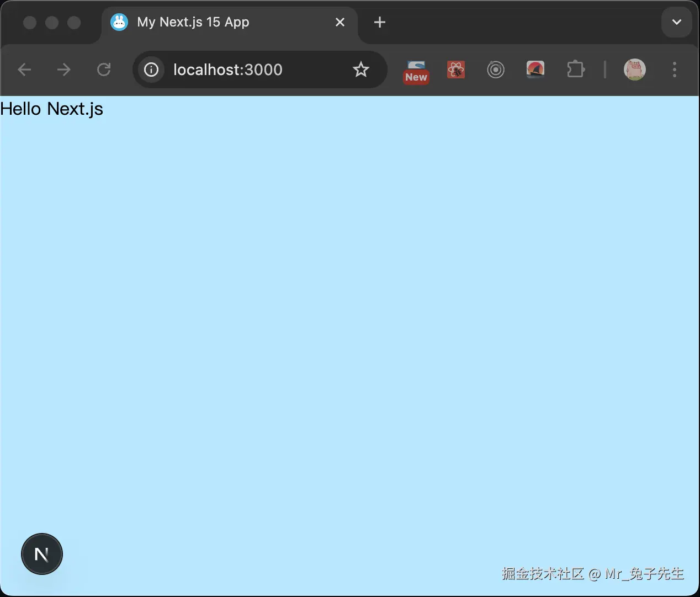Open the React DevTools extension icon
700x597 pixels.
tap(455, 70)
